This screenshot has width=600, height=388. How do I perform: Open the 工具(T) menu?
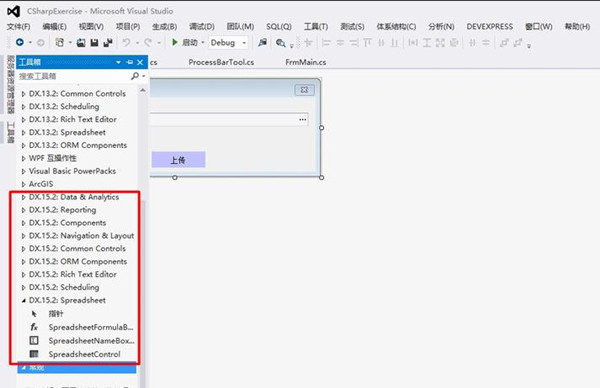(316, 26)
